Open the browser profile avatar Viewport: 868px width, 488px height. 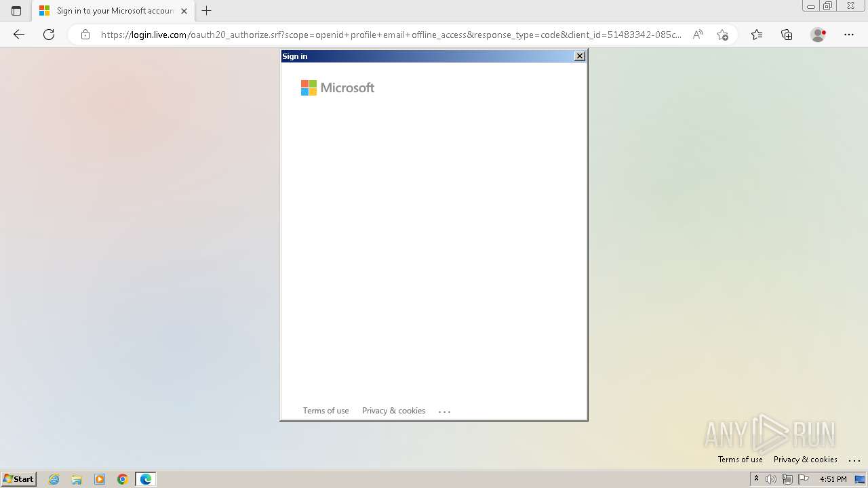pyautogui.click(x=818, y=35)
